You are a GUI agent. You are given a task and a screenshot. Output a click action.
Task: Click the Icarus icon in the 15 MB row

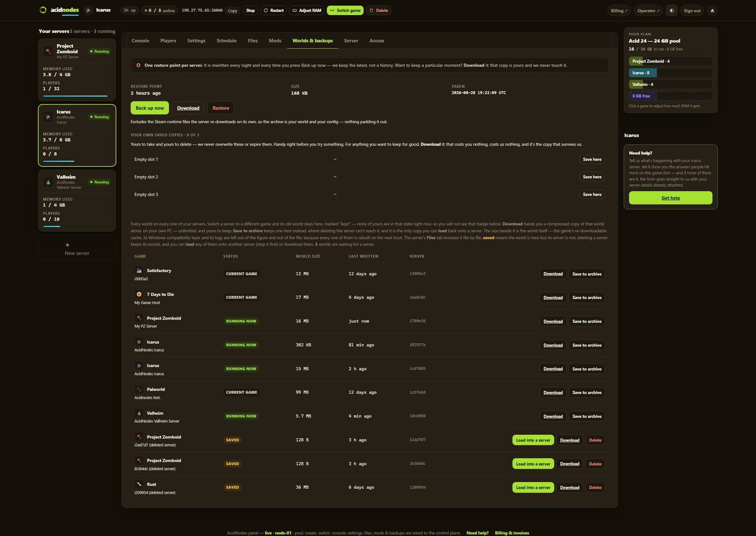[139, 365]
